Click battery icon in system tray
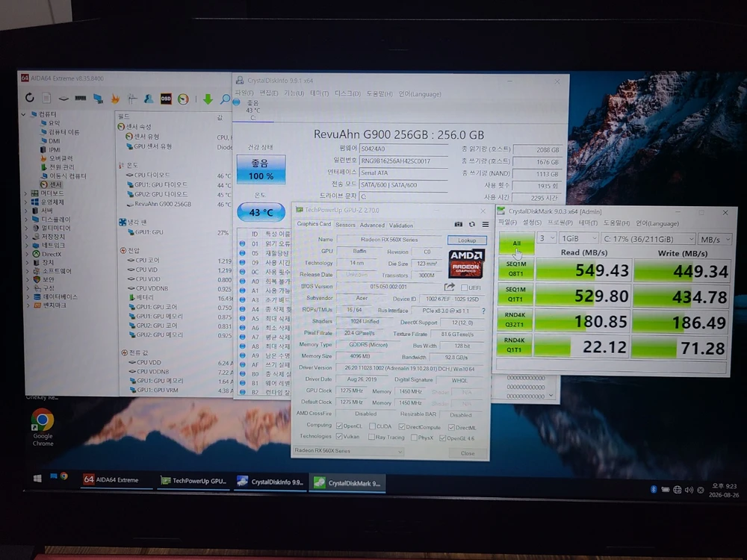The height and width of the screenshot is (560, 747). (665, 490)
